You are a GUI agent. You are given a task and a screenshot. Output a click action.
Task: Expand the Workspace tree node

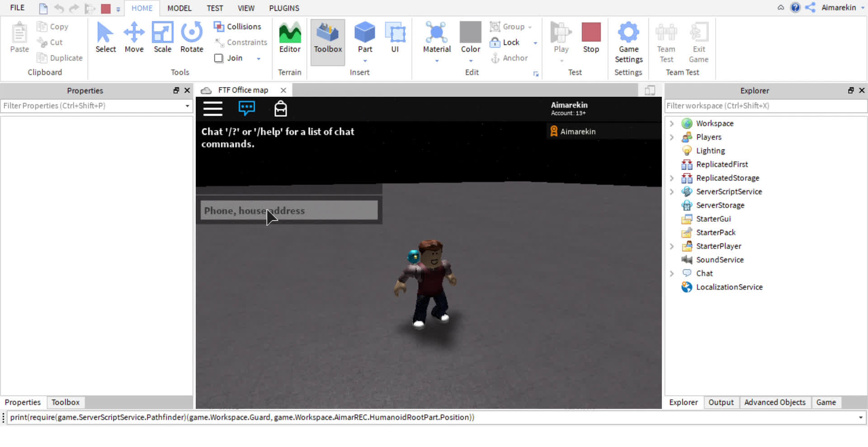672,124
